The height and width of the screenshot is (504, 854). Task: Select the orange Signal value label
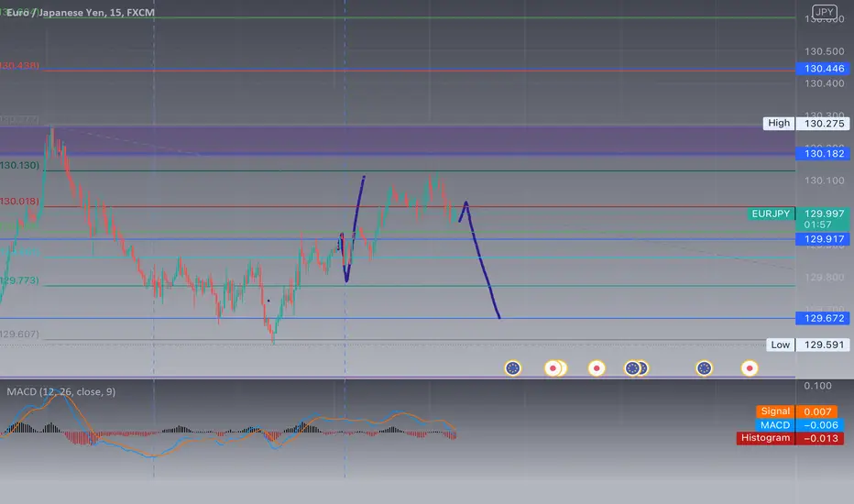click(797, 411)
